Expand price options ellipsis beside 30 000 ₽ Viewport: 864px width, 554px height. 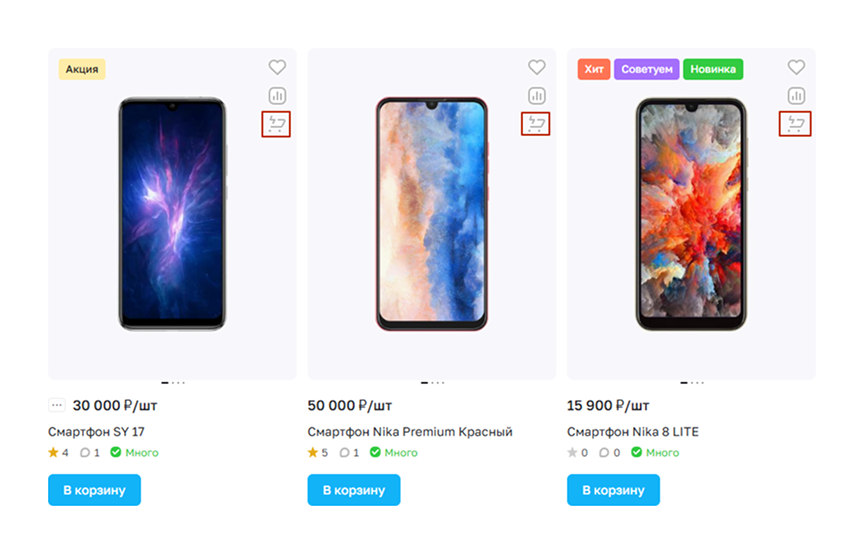(x=57, y=405)
